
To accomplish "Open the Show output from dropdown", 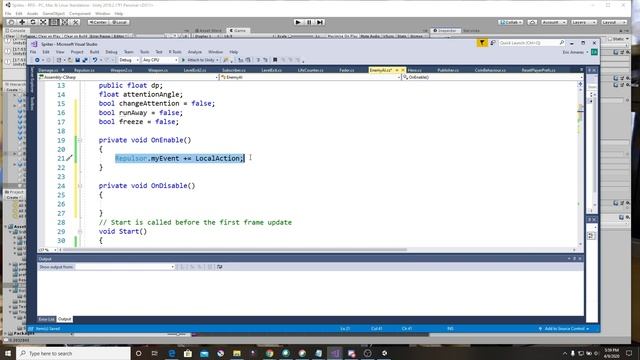I will (x=125, y=267).
